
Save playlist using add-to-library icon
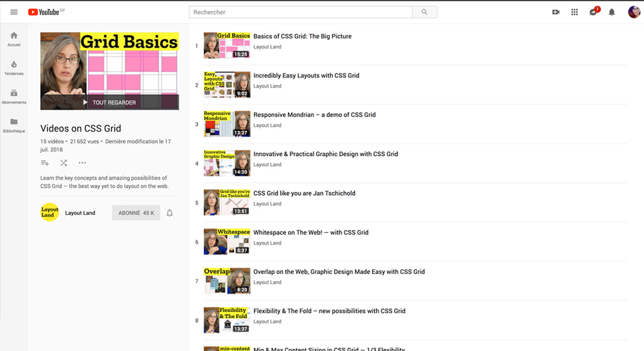coord(45,163)
